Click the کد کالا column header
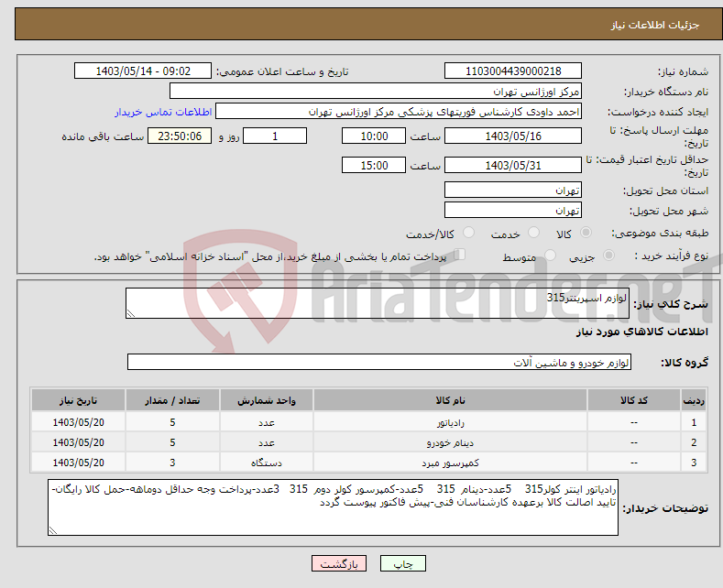The width and height of the screenshot is (723, 588). click(x=633, y=400)
